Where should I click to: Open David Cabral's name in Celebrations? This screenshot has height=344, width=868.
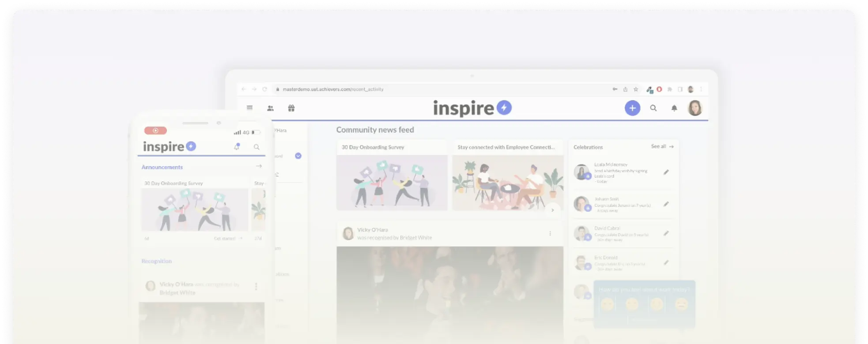[607, 228]
